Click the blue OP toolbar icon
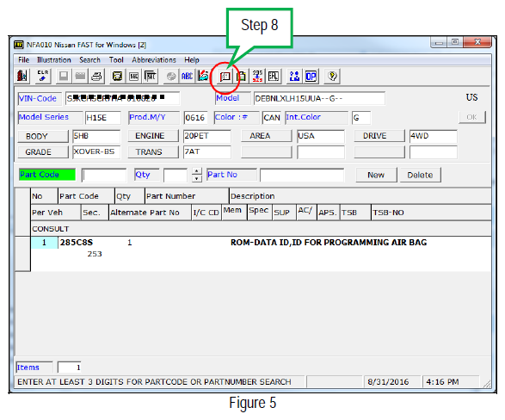The image size is (505, 420). click(311, 77)
